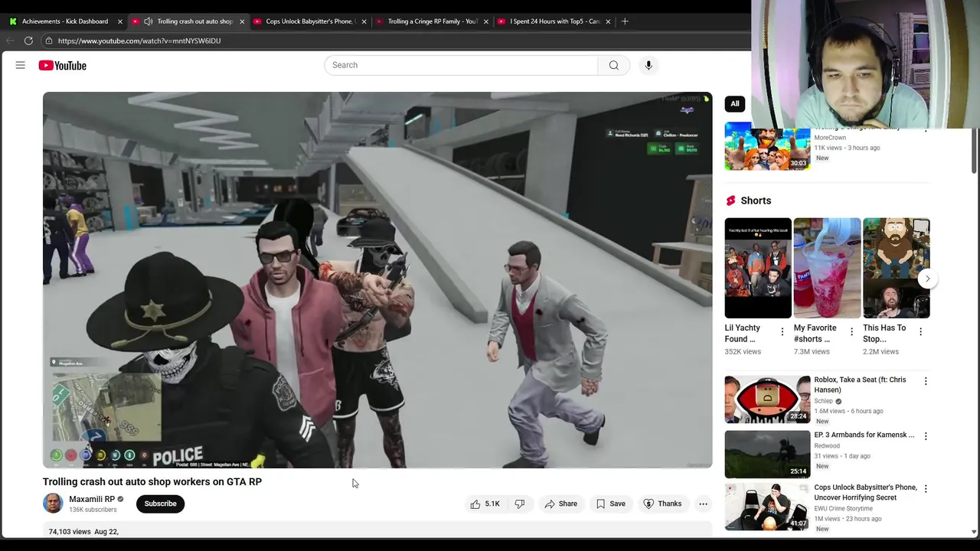Select the Trolling crash out auto shop tab
The height and width of the screenshot is (551, 980).
[x=194, y=21]
